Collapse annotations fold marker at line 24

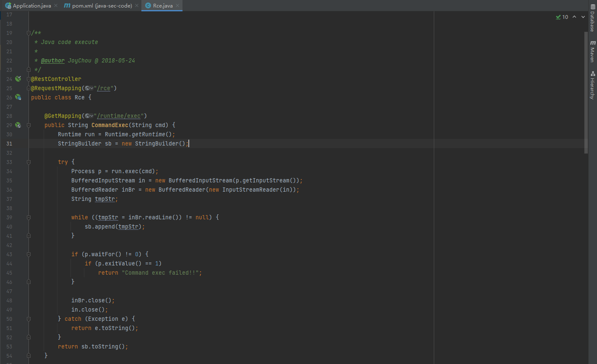coord(29,79)
